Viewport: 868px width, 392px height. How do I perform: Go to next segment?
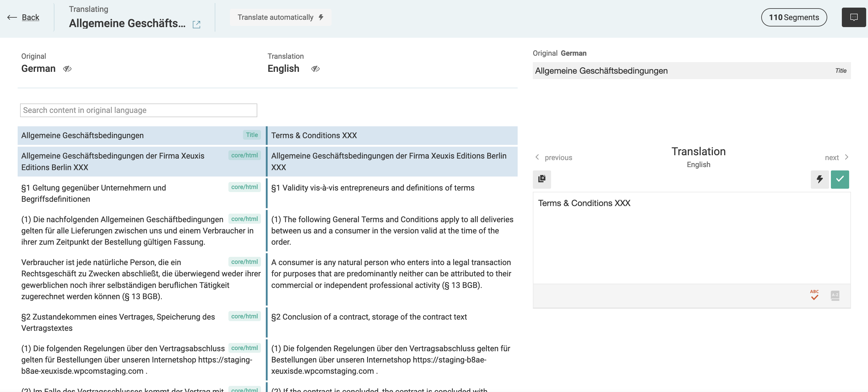coord(832,157)
